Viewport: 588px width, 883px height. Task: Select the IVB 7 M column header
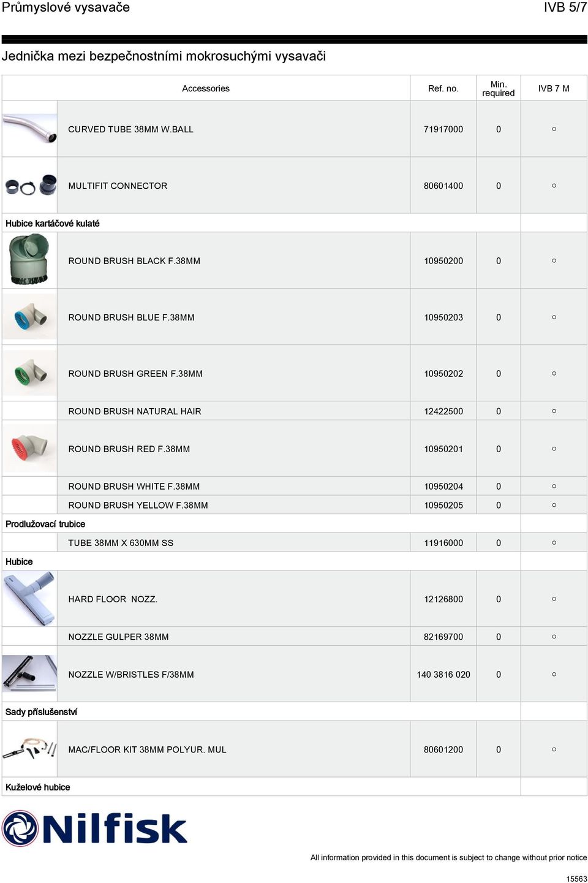click(x=554, y=88)
